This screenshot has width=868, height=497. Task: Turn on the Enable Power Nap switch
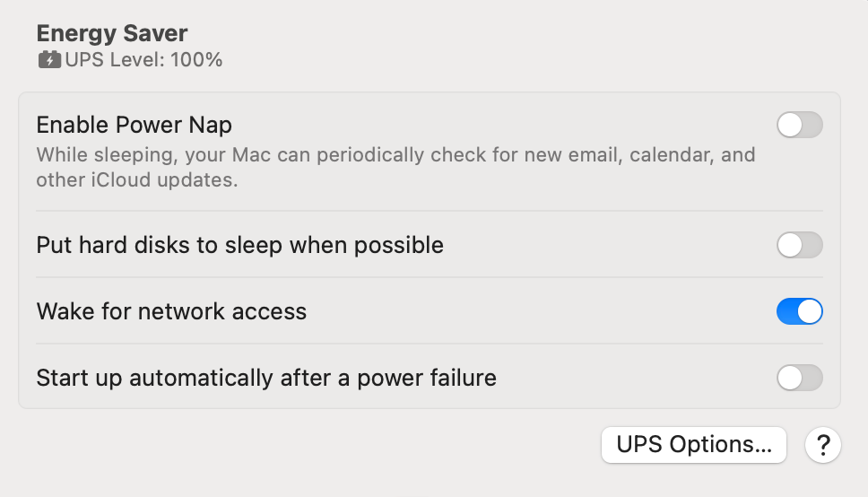coord(799,125)
